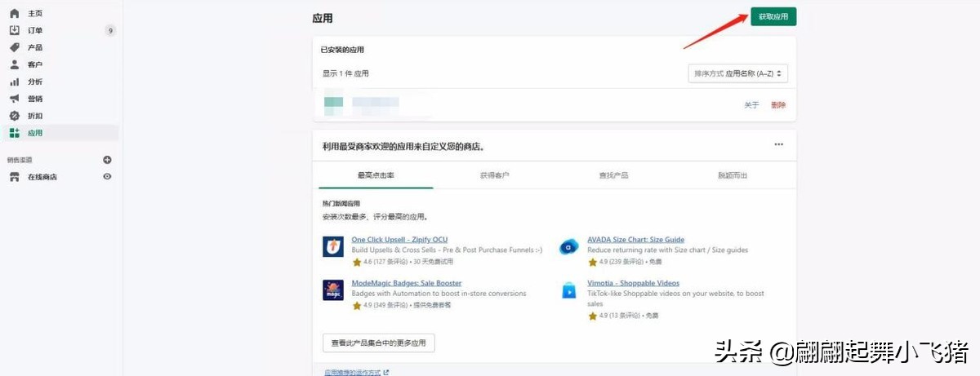Click the ModeMagic Badges app icon
The width and height of the screenshot is (980, 376).
[x=333, y=290]
